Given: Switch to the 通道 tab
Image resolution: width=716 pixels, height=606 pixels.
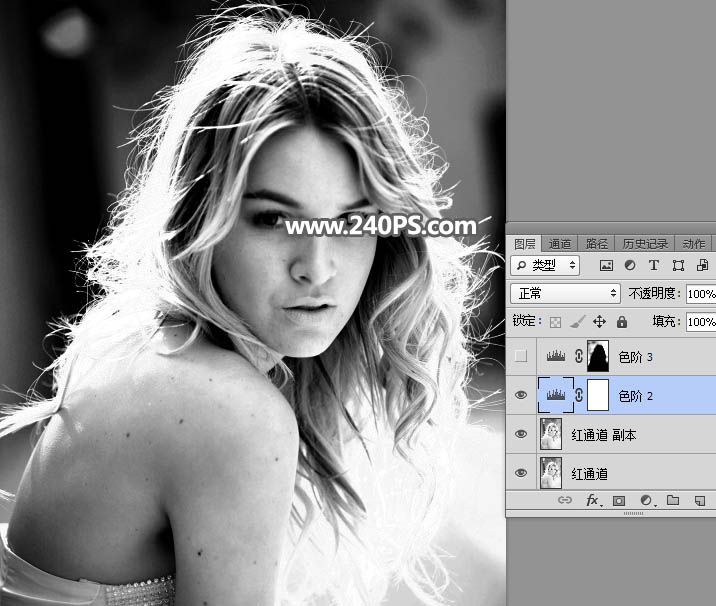Looking at the screenshot, I should (560, 244).
